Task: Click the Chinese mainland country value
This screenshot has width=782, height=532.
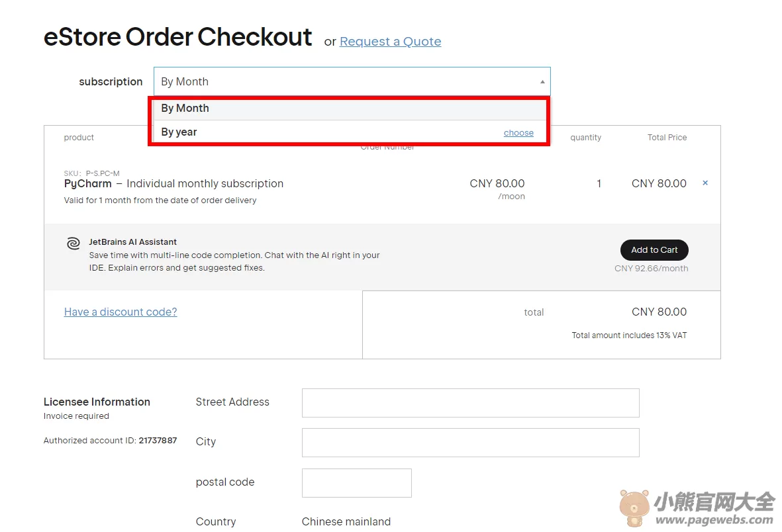Action: pyautogui.click(x=346, y=521)
